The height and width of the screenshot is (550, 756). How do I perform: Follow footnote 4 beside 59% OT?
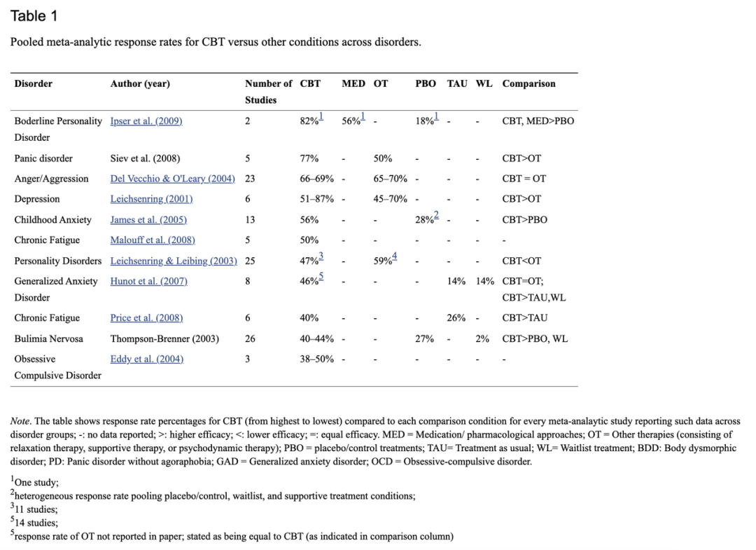(x=394, y=256)
